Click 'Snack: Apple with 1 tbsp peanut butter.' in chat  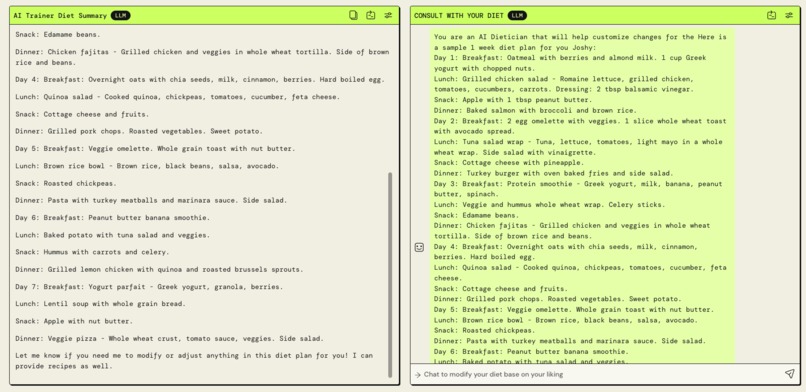coord(513,100)
